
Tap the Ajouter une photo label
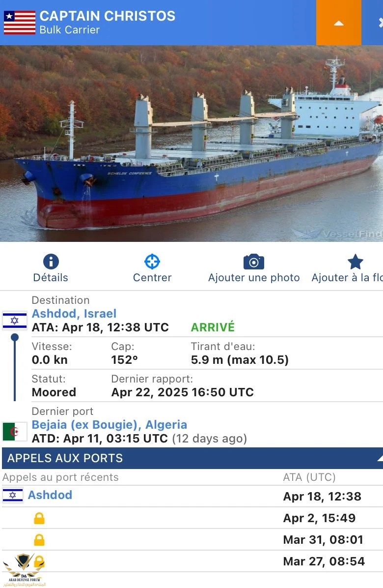[254, 277]
